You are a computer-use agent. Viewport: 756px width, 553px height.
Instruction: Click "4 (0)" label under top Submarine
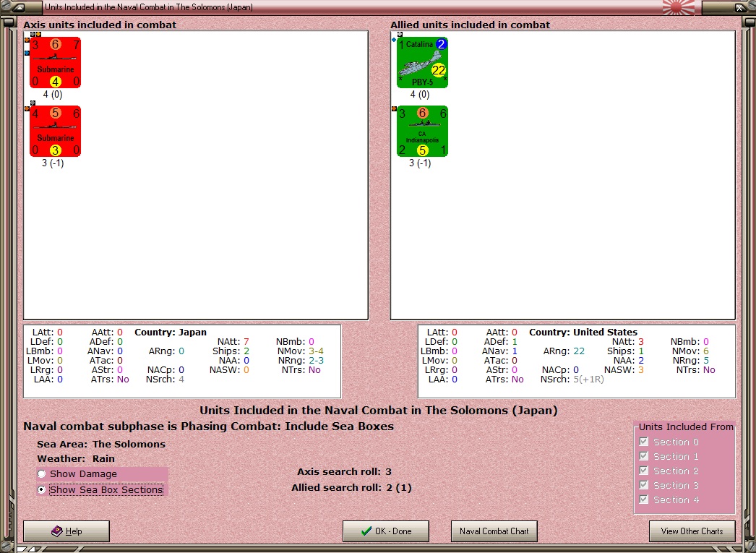click(x=53, y=95)
